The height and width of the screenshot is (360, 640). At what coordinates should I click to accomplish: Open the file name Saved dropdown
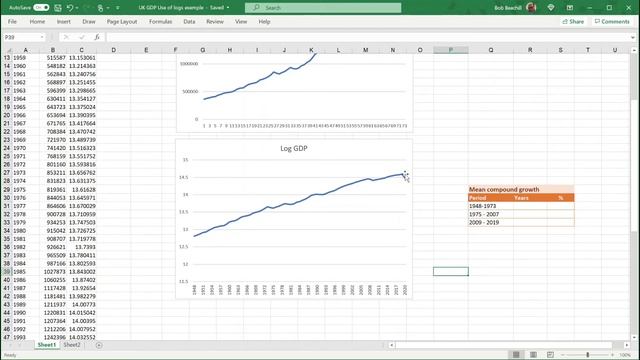click(228, 8)
